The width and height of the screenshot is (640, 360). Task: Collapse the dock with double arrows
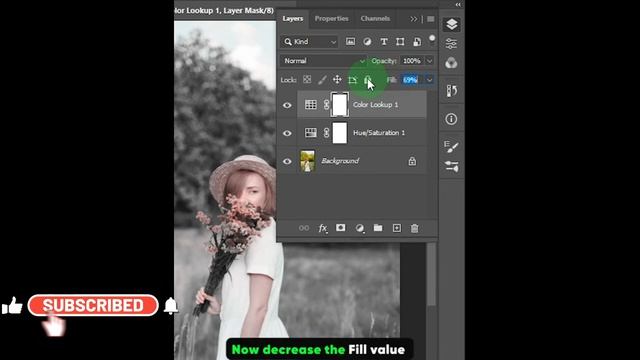[x=458, y=4]
